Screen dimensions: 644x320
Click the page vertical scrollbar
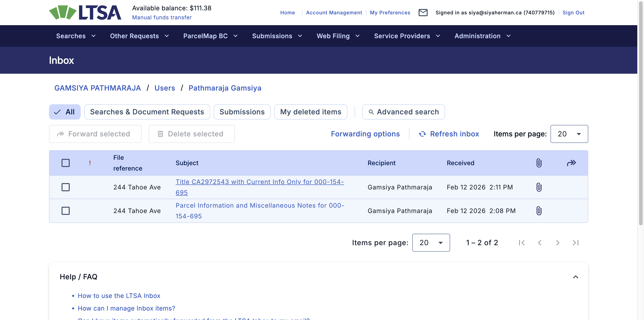point(641,113)
